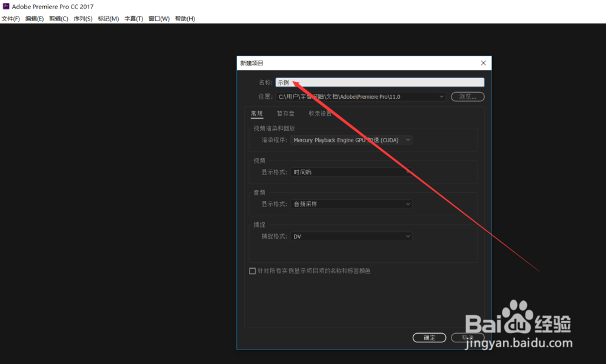Screen dimensions: 606x364
Task: Switch to the 收录设置 tab
Action: pyautogui.click(x=319, y=113)
